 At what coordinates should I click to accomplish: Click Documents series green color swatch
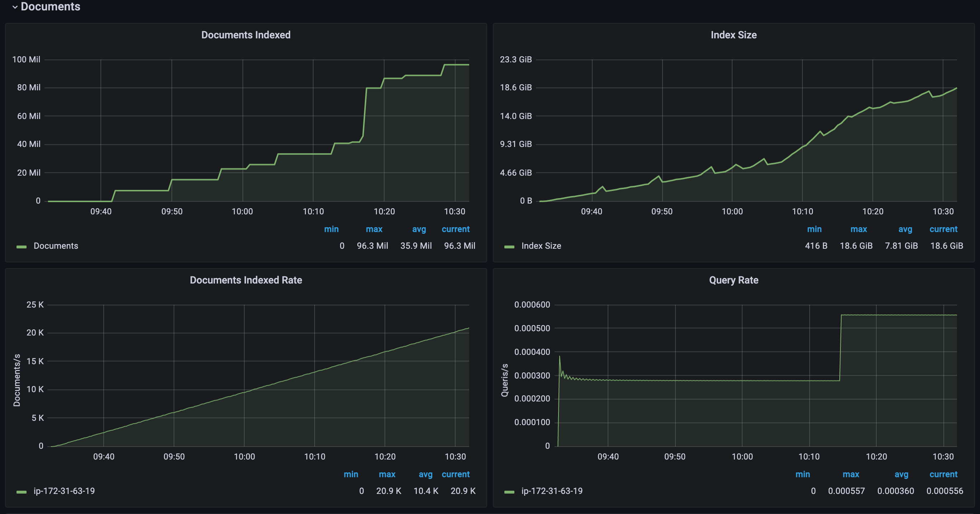(21, 247)
